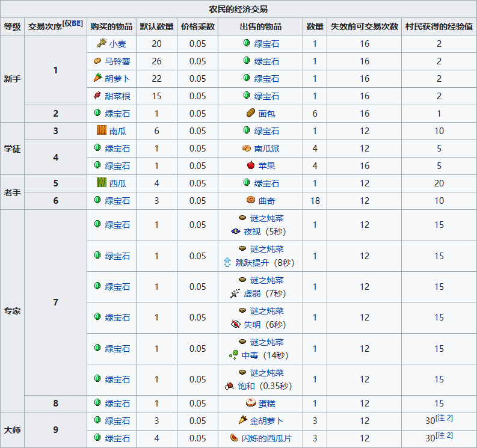Viewport: 477px width, 448px height.
Task: Follow the 虚弱 effect link
Action: 252,293
